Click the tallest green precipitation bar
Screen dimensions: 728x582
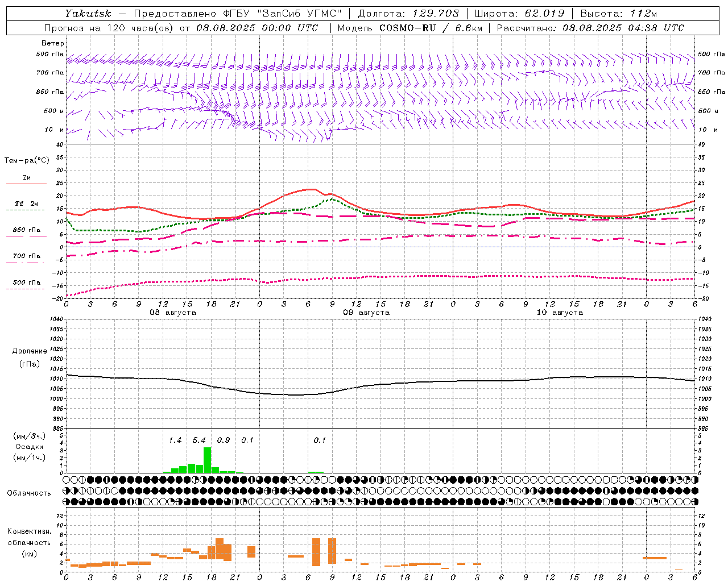coord(207,460)
